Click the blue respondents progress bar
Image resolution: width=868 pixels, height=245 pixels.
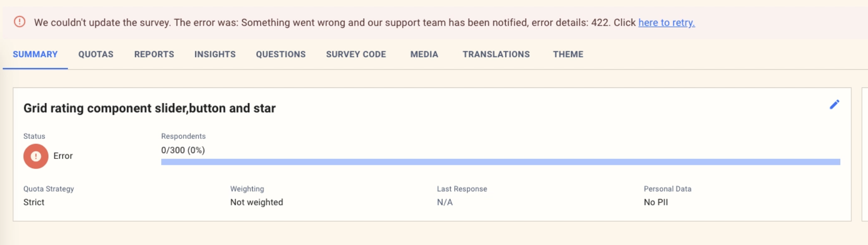(500, 162)
